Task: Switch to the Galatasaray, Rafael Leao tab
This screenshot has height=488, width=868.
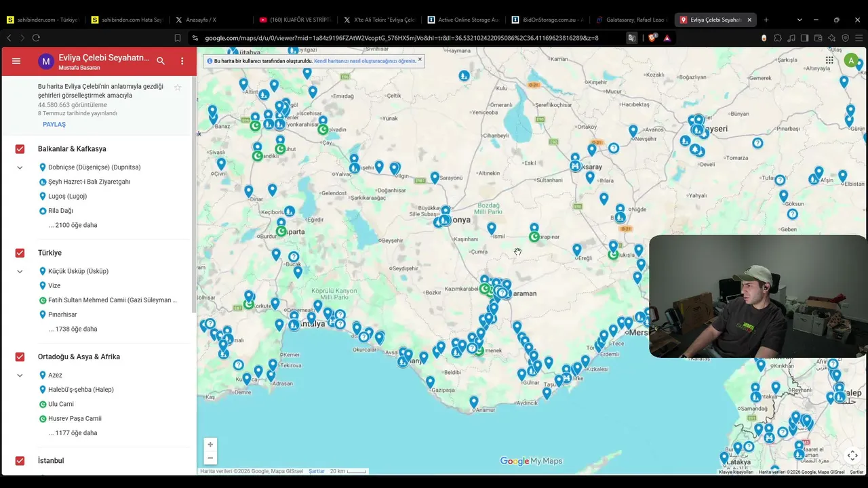Action: [631, 20]
